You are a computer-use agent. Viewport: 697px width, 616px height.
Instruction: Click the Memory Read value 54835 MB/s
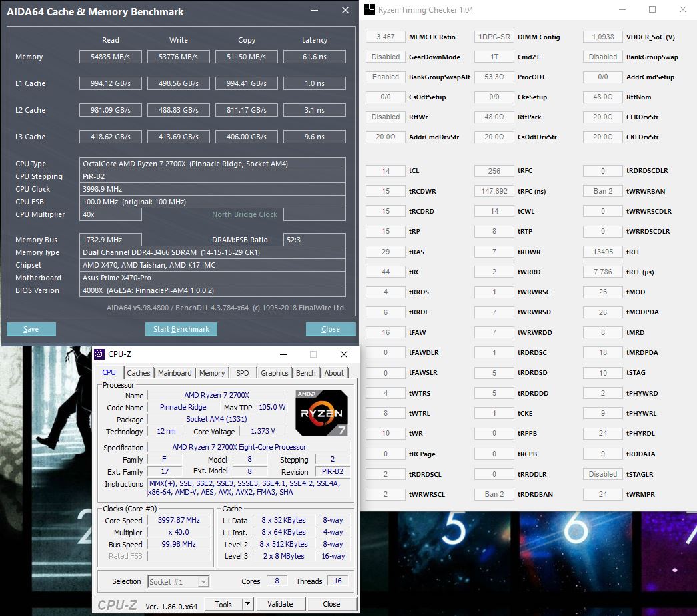point(111,57)
